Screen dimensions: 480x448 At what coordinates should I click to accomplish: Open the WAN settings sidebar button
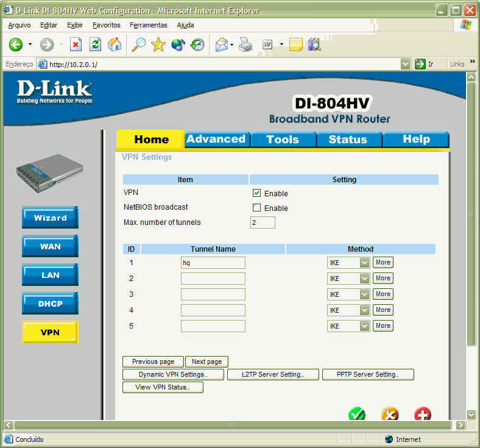coord(50,247)
